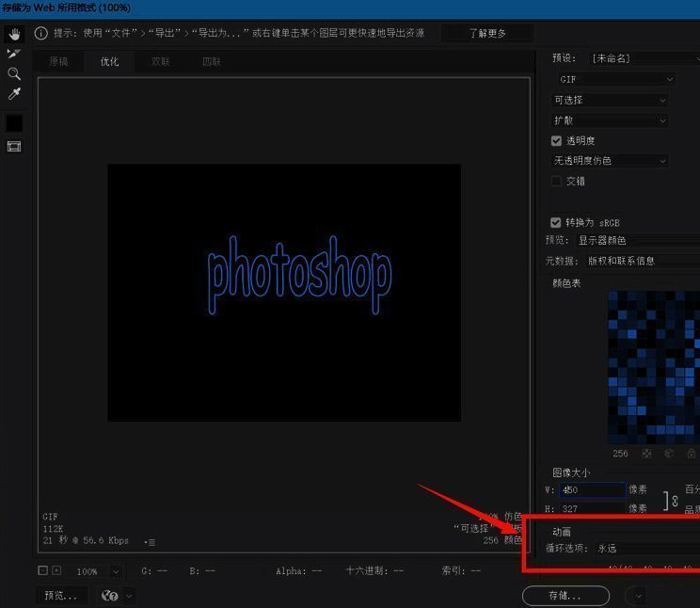Switch to the 双联 tab
The image size is (700, 608).
click(x=160, y=62)
